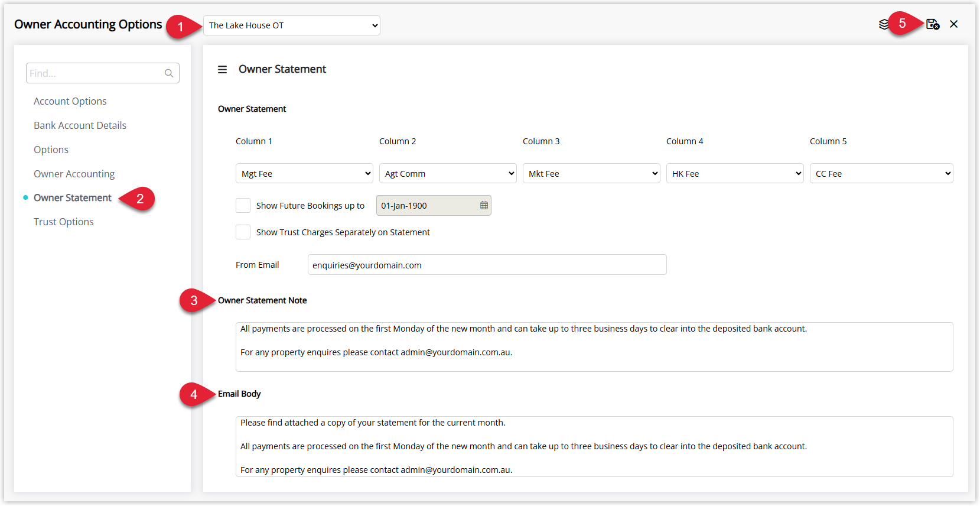
Task: Click the Email Body heading
Action: tap(239, 394)
